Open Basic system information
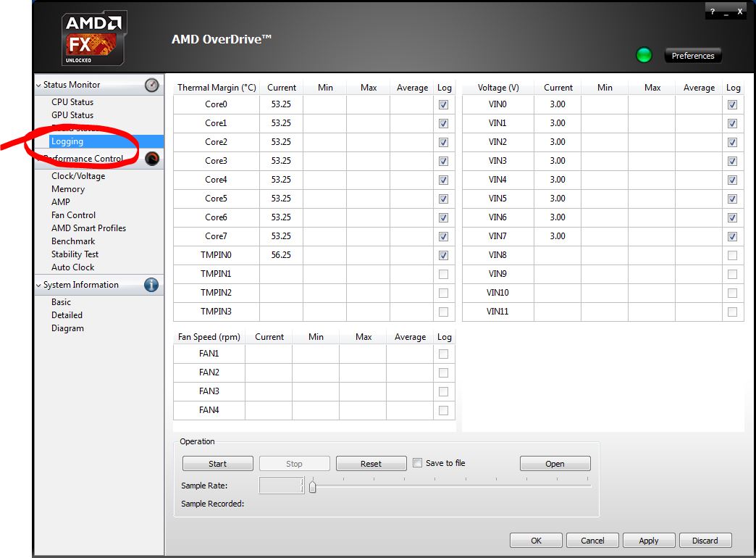 pos(62,302)
